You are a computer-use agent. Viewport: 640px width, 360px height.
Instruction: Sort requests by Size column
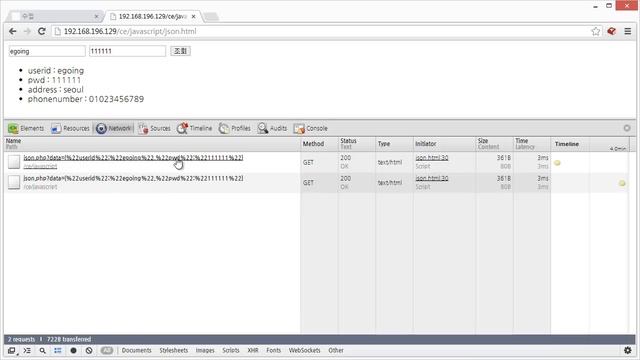click(x=494, y=144)
